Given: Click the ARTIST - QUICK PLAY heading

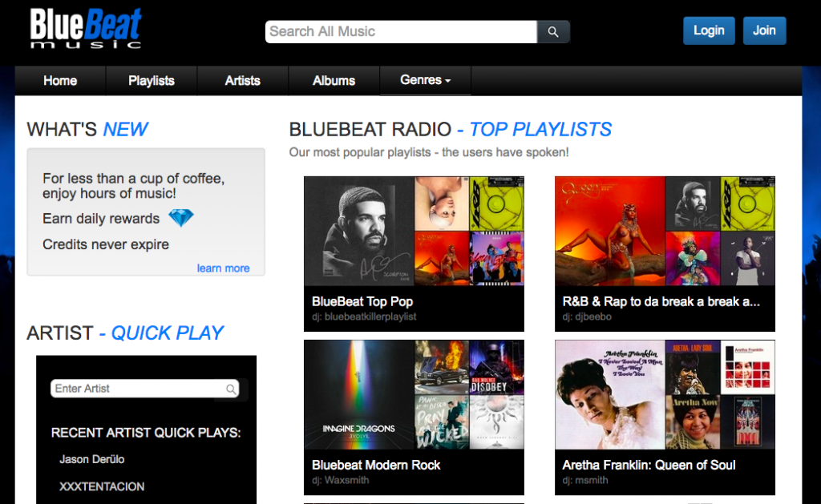Looking at the screenshot, I should (x=125, y=333).
